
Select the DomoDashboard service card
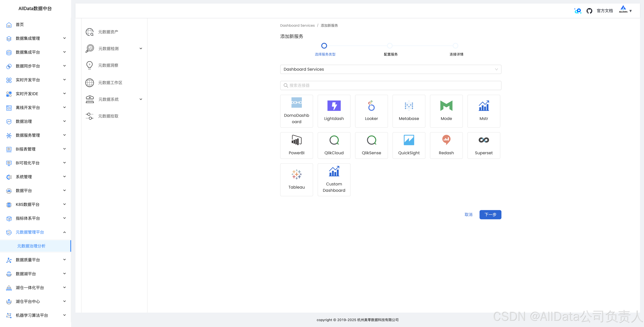coord(297,111)
